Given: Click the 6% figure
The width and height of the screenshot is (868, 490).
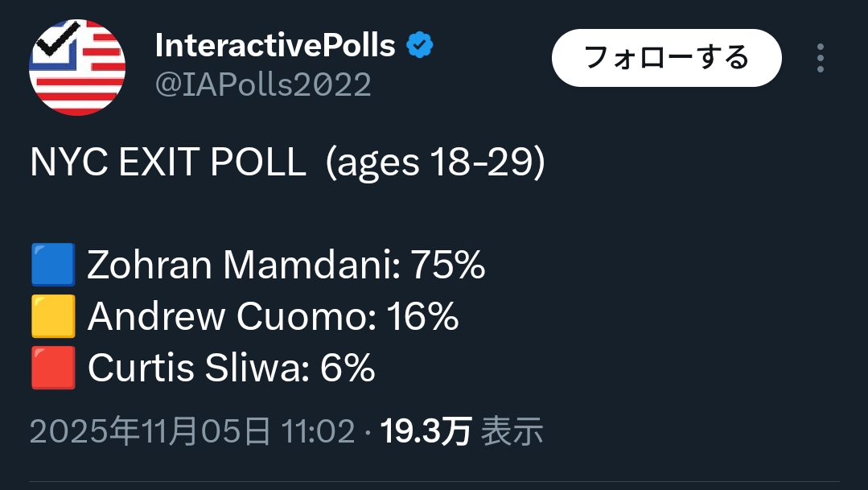Looking at the screenshot, I should (x=348, y=369).
